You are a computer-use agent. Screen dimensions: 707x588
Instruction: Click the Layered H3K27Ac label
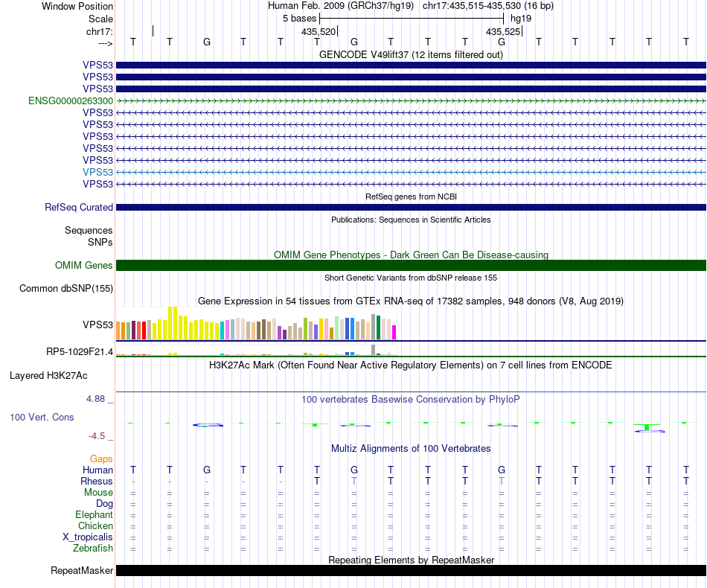[48, 376]
